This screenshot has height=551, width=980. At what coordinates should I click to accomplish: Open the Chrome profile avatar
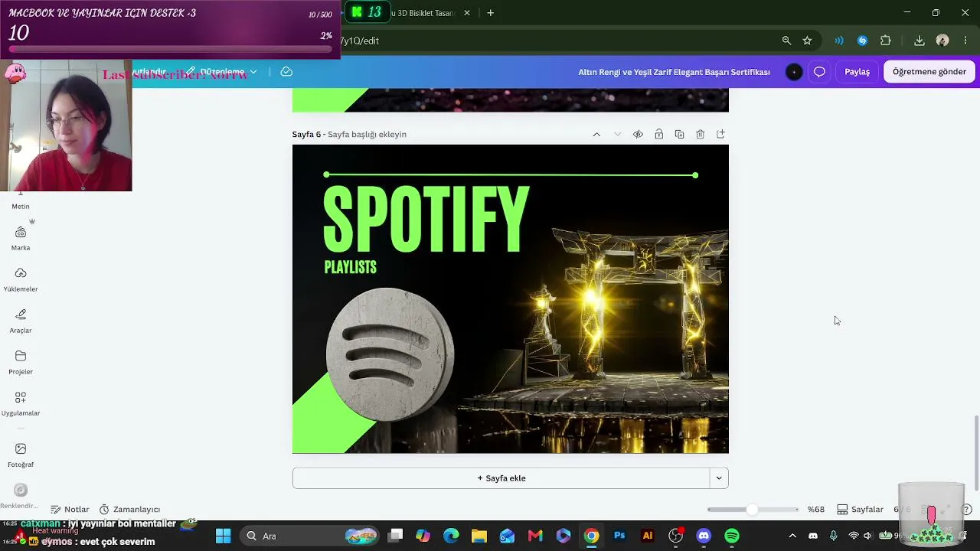coord(942,41)
